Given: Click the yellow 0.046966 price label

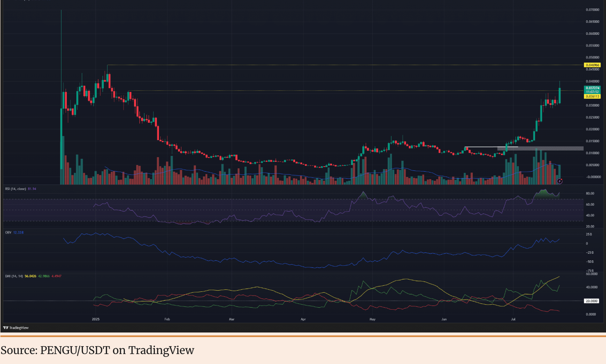Looking at the screenshot, I should (592, 65).
